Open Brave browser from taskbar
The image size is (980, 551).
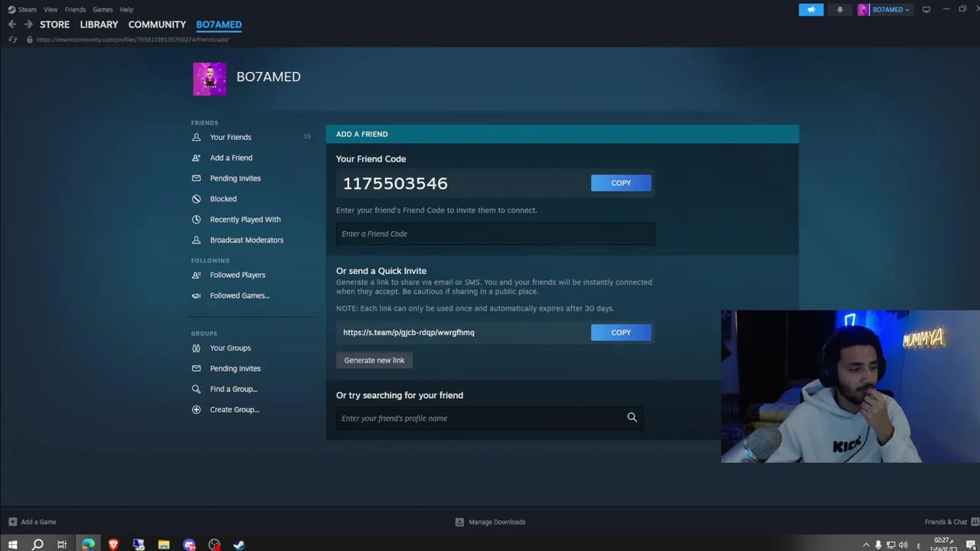[113, 545]
